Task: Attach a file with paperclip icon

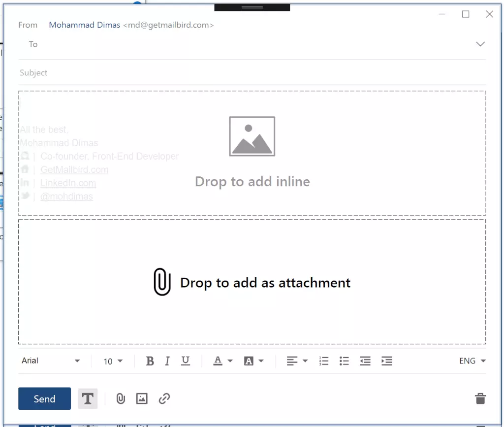Action: [x=121, y=398]
